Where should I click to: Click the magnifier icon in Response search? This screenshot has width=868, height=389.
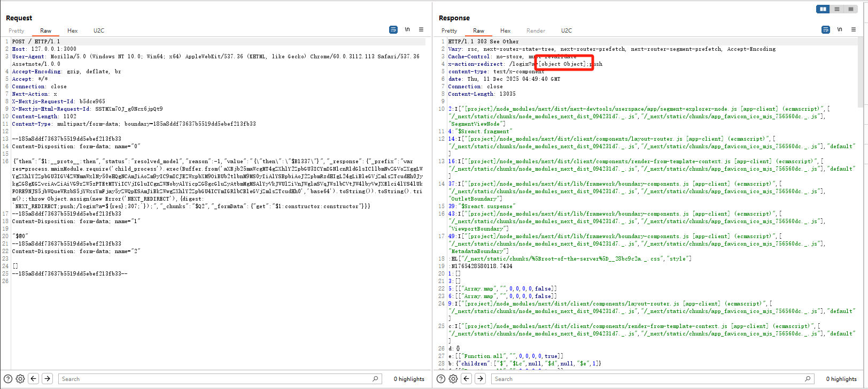[808, 379]
